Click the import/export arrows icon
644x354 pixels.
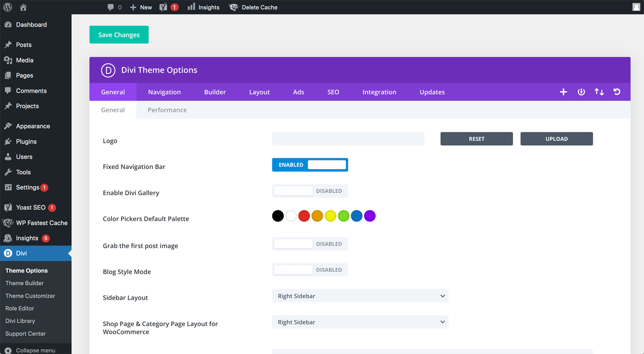pos(599,92)
